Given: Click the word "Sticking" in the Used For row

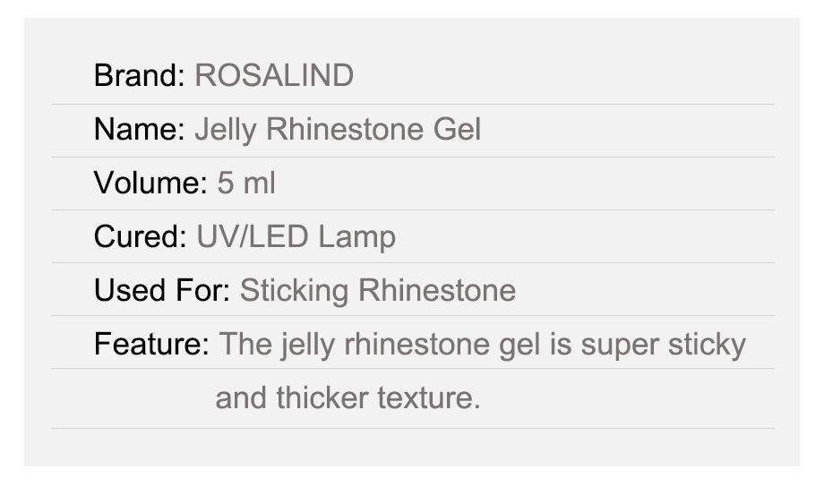Looking at the screenshot, I should pos(295,291).
